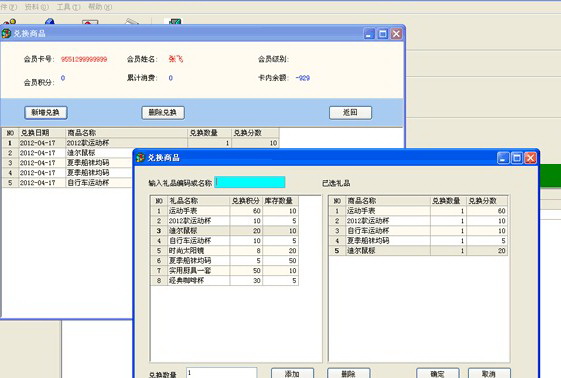Click the 库存数量 column header

(280, 201)
